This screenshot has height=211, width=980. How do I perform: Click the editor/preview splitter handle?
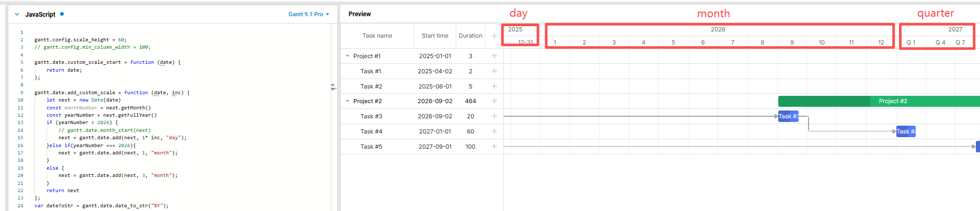coord(333,87)
